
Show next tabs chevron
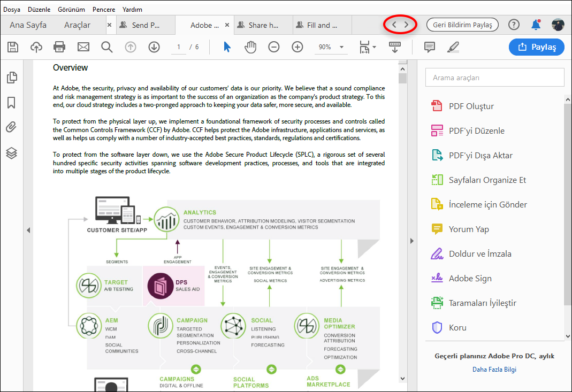(x=406, y=25)
